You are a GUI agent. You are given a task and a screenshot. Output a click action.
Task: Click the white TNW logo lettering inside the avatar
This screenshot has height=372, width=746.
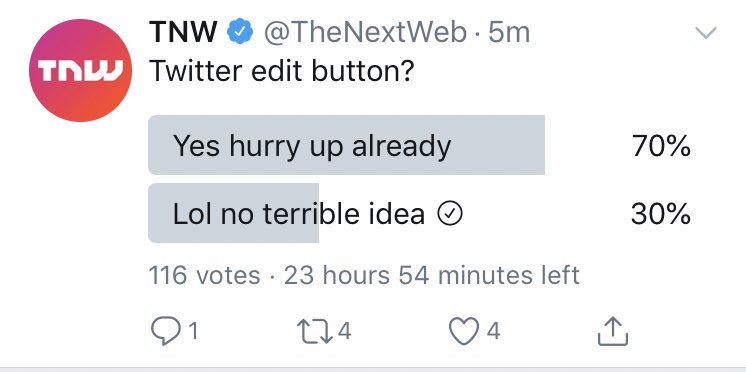pyautogui.click(x=80, y=71)
